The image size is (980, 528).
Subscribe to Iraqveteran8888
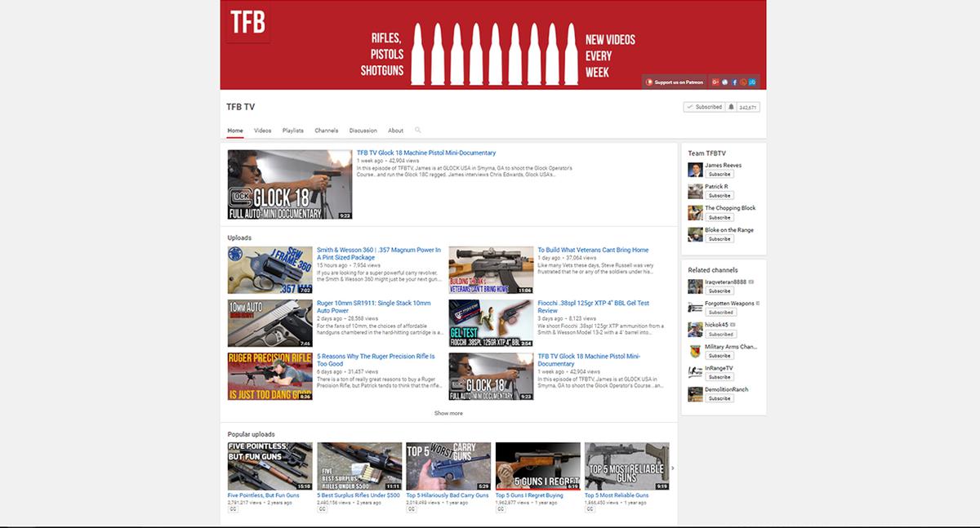pos(719,291)
